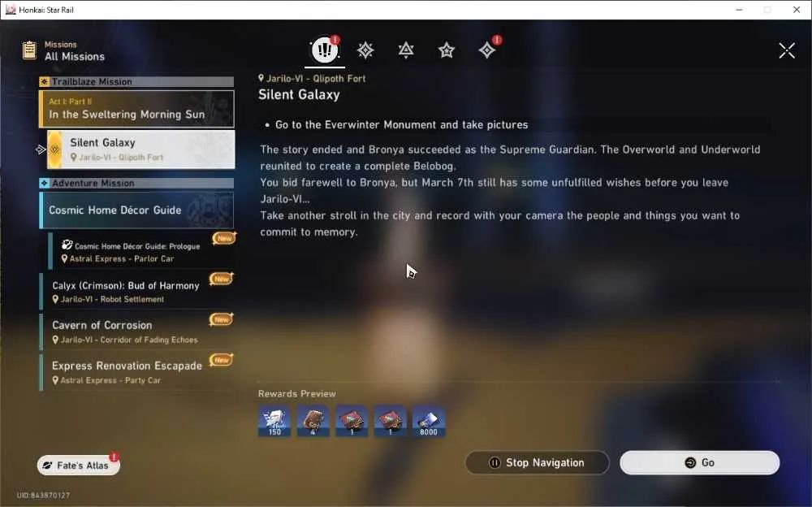Click the 'Astral Express - Parlor Car' location text
Image resolution: width=812 pixels, height=507 pixels.
(x=122, y=258)
